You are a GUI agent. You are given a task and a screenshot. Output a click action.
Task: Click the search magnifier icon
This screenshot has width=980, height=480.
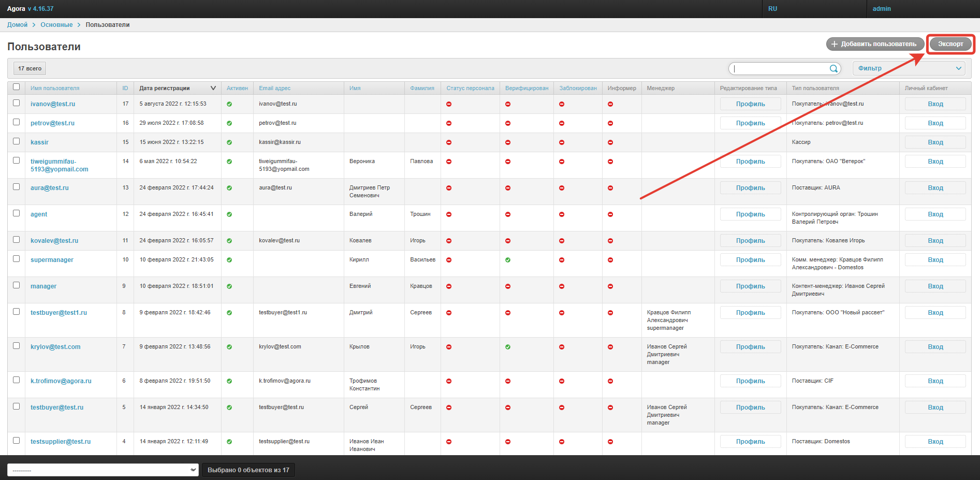pos(833,68)
